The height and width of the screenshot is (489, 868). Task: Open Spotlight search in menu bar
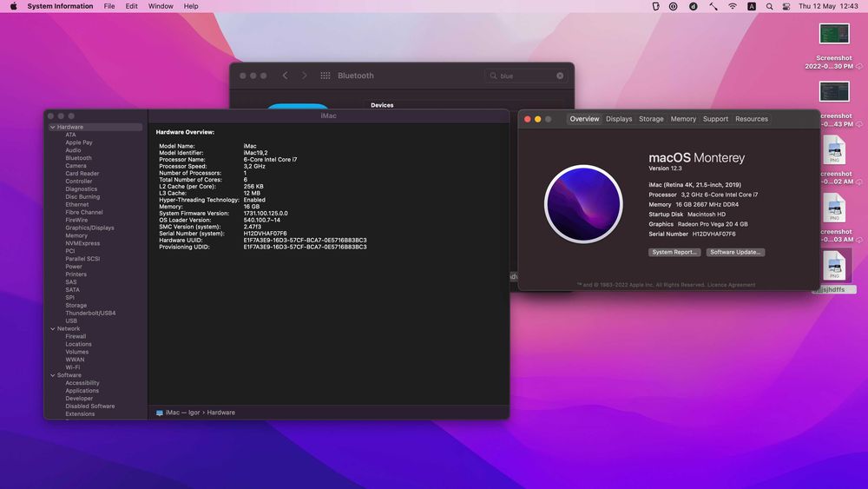769,6
